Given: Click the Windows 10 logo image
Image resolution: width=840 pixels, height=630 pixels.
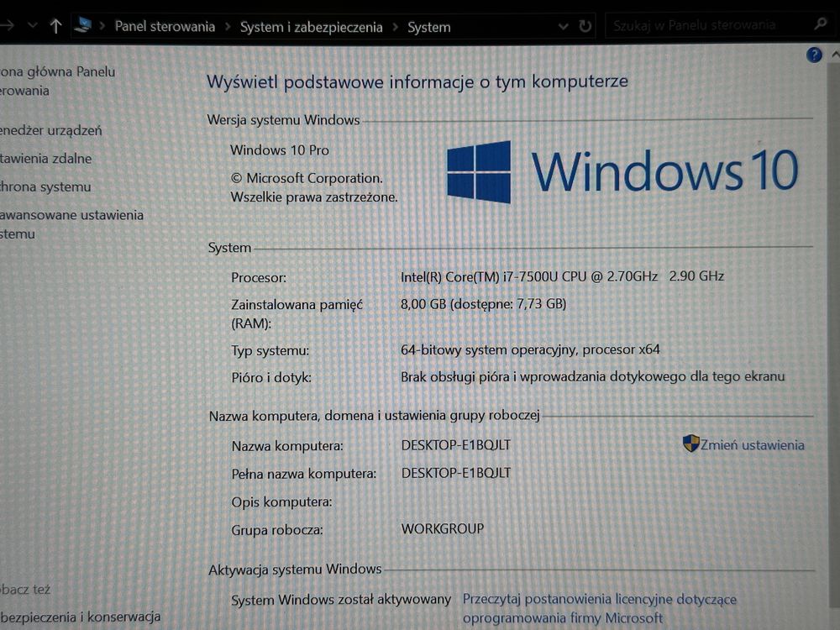Looking at the screenshot, I should (x=622, y=171).
